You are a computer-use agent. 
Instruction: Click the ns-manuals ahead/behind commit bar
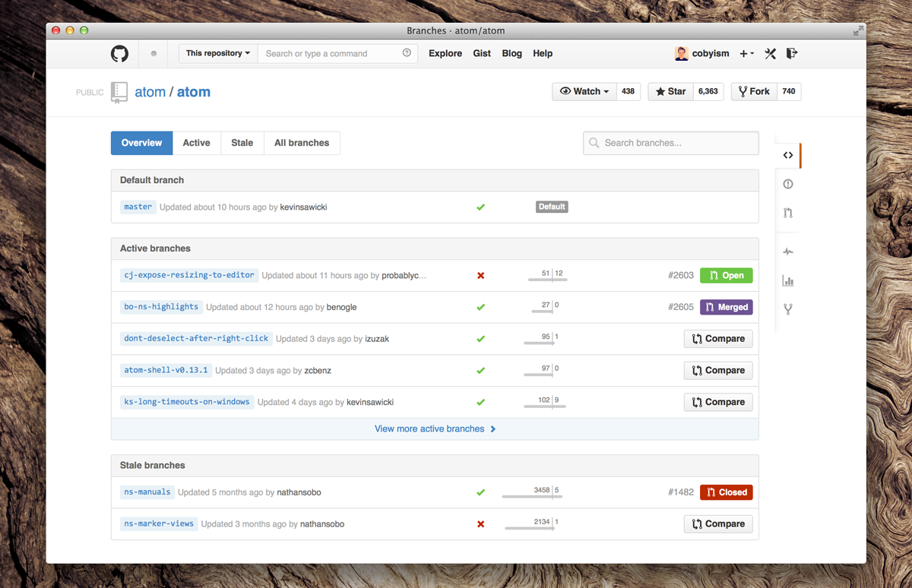[532, 495]
